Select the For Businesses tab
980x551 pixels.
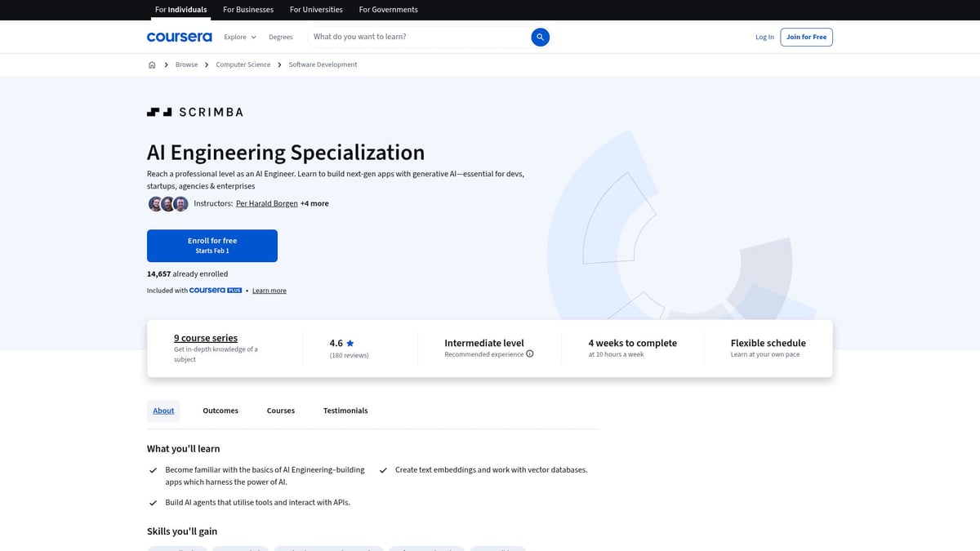pyautogui.click(x=248, y=10)
